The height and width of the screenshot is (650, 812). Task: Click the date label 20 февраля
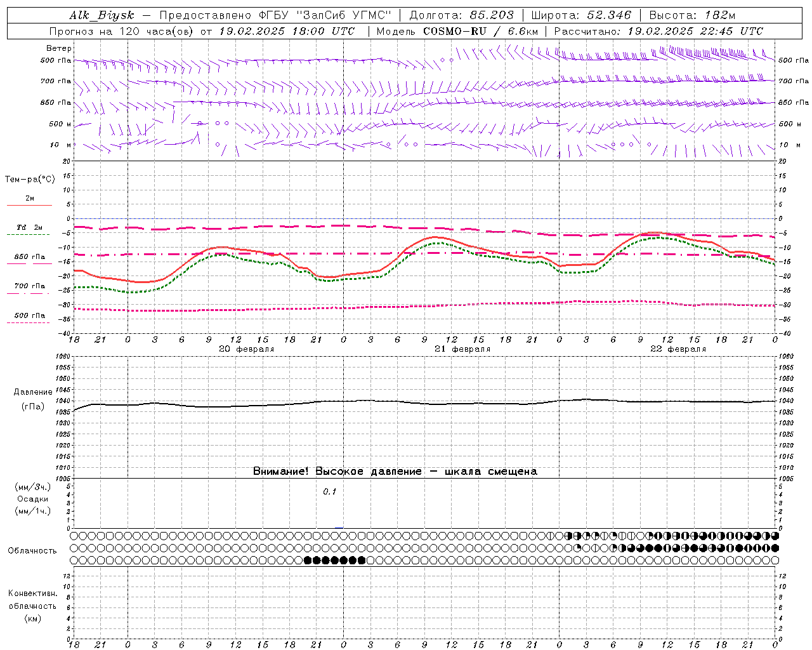click(x=246, y=349)
